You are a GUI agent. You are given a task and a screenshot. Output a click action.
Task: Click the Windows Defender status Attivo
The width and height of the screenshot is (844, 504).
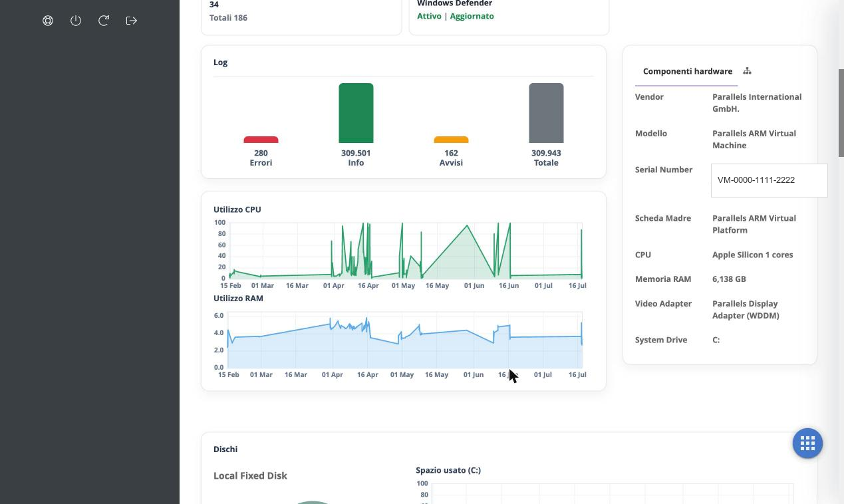pyautogui.click(x=429, y=16)
